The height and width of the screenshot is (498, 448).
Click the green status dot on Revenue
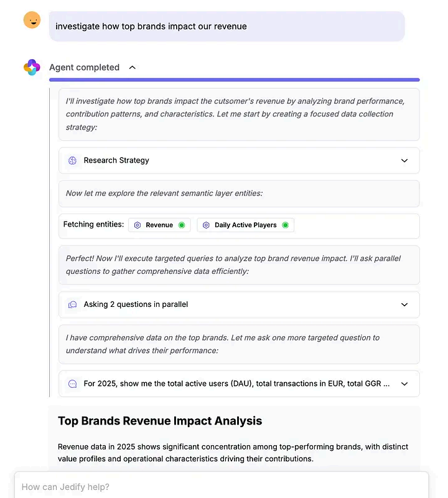tap(182, 225)
